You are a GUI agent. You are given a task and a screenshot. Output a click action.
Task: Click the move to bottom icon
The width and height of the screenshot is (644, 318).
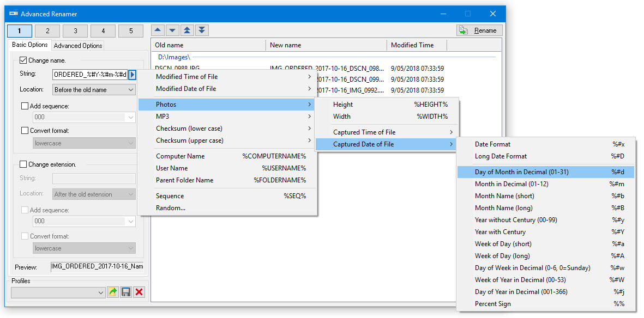202,30
